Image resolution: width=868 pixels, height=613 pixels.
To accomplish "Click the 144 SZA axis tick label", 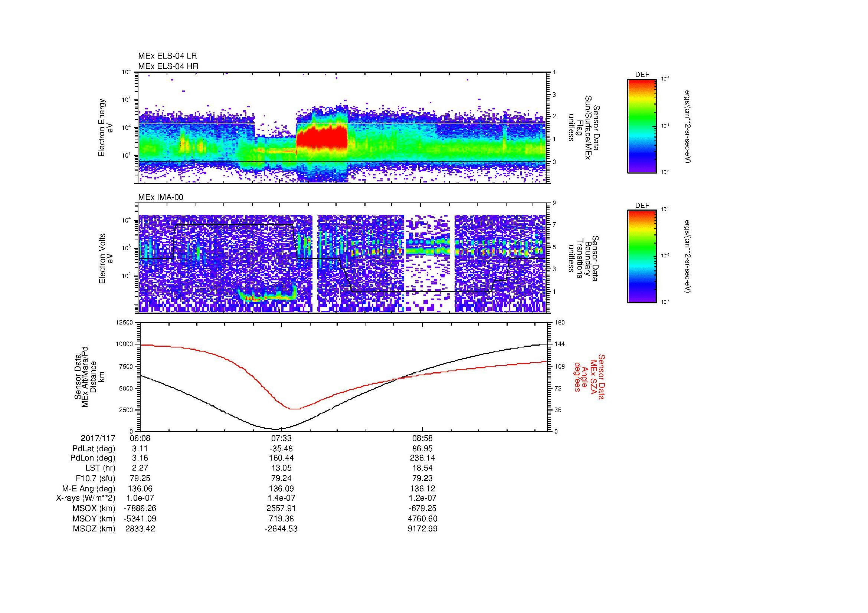I will [559, 344].
